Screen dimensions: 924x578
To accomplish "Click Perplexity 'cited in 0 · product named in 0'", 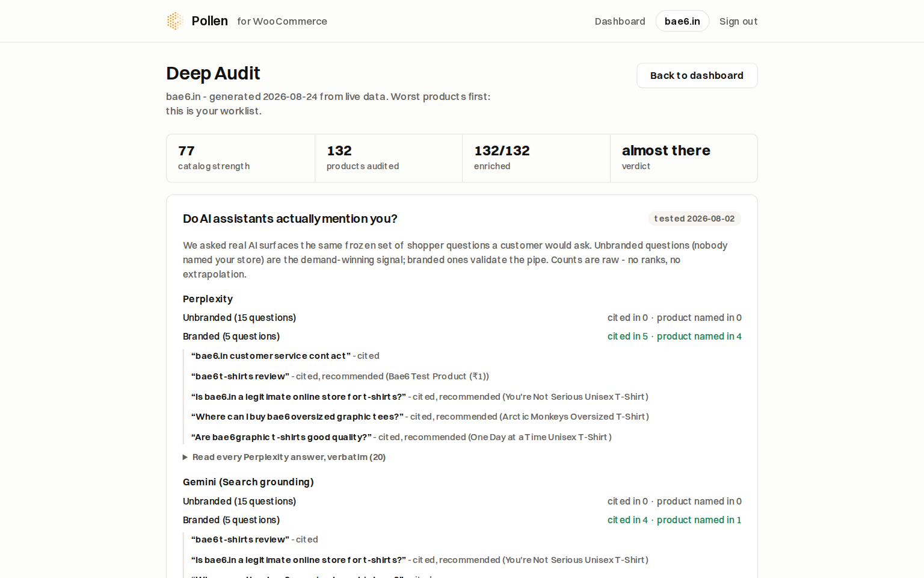I will [674, 317].
